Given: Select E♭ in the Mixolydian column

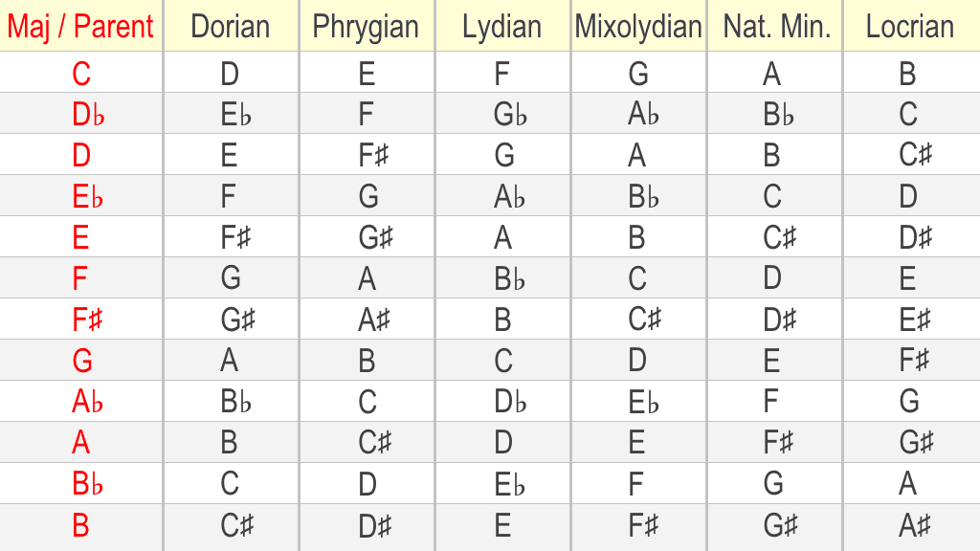Looking at the screenshot, I should click(x=644, y=402).
